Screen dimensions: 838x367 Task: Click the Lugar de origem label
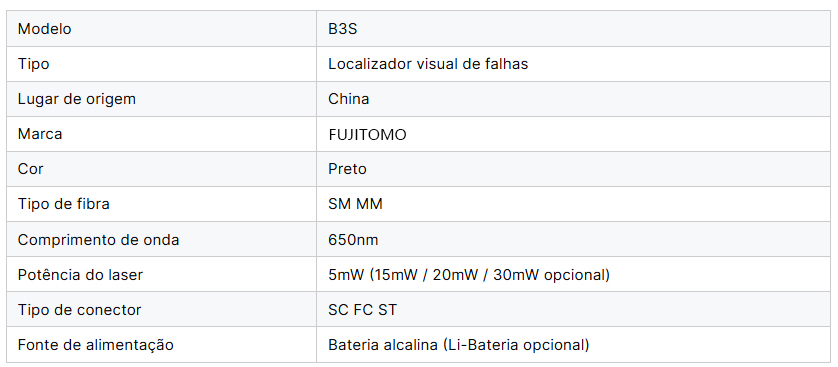(76, 99)
